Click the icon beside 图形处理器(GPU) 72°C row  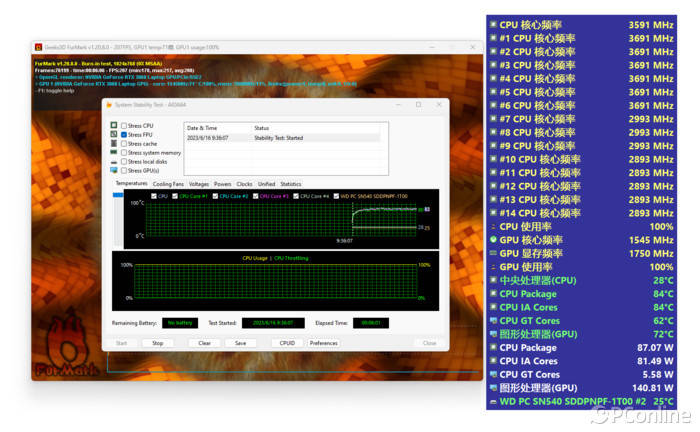493,334
